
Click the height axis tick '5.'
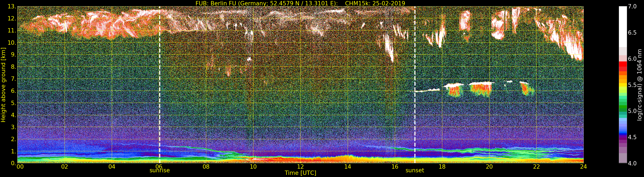click(13, 103)
